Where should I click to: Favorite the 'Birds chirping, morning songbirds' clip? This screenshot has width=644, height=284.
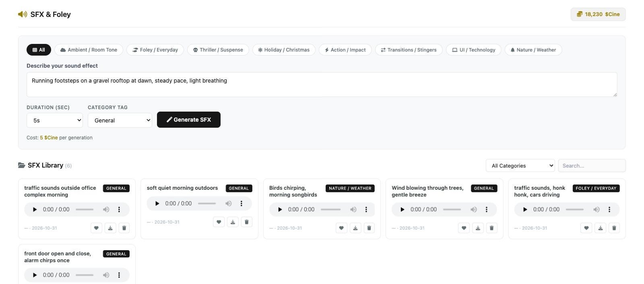pos(341,228)
